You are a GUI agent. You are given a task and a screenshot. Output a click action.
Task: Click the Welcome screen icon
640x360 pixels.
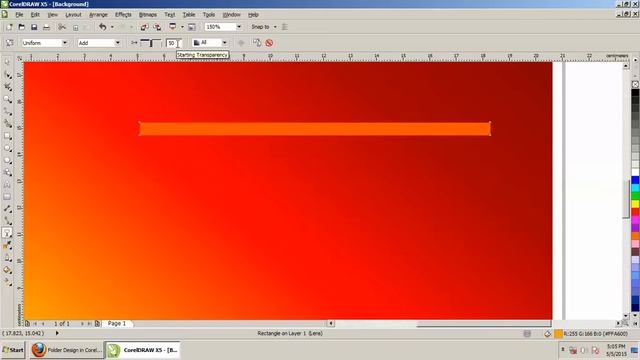[191, 27]
